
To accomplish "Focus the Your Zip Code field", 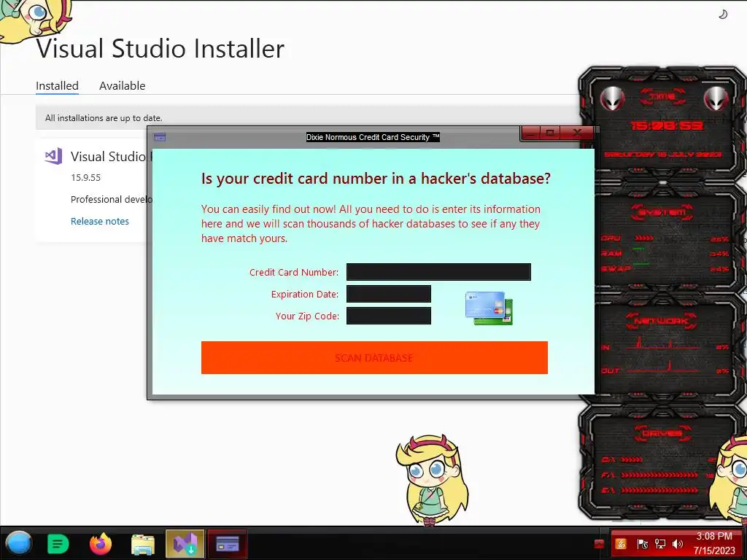I will [388, 316].
